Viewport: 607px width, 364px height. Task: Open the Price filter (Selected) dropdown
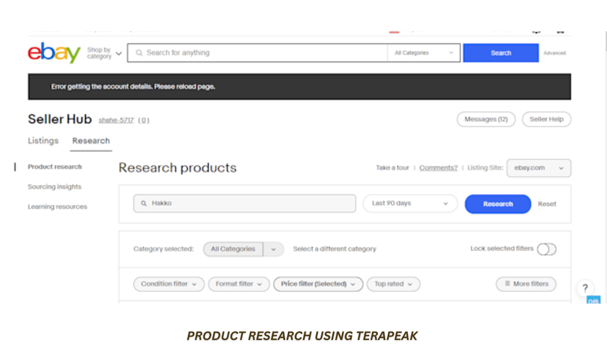click(318, 284)
